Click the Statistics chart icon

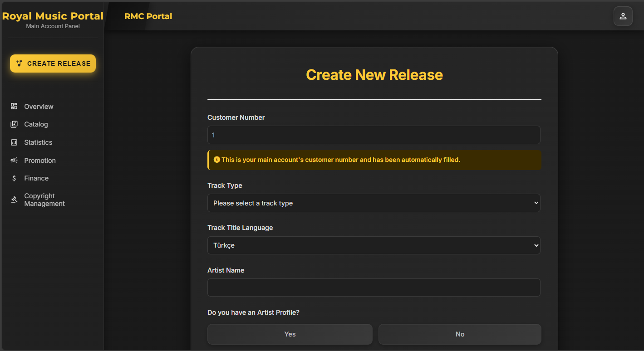pos(14,142)
